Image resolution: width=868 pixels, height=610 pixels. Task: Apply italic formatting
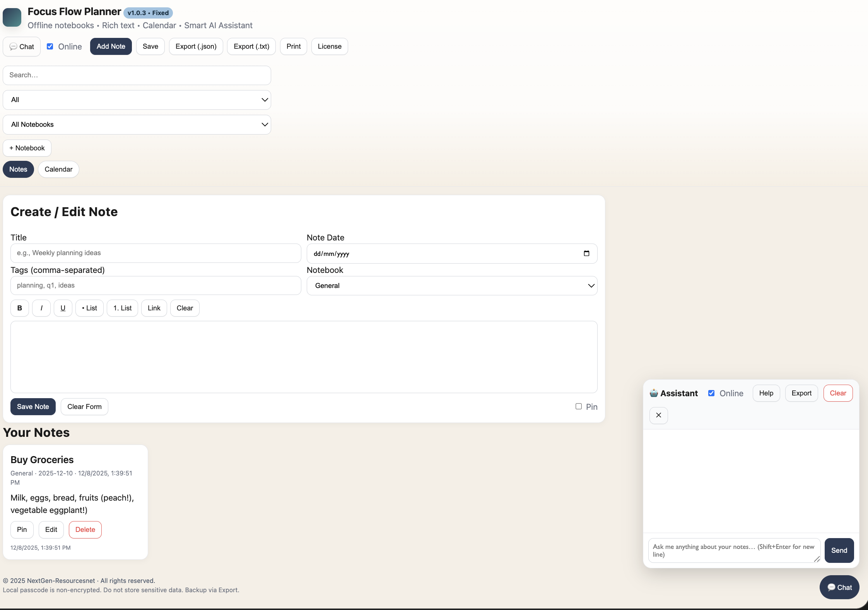pos(41,308)
